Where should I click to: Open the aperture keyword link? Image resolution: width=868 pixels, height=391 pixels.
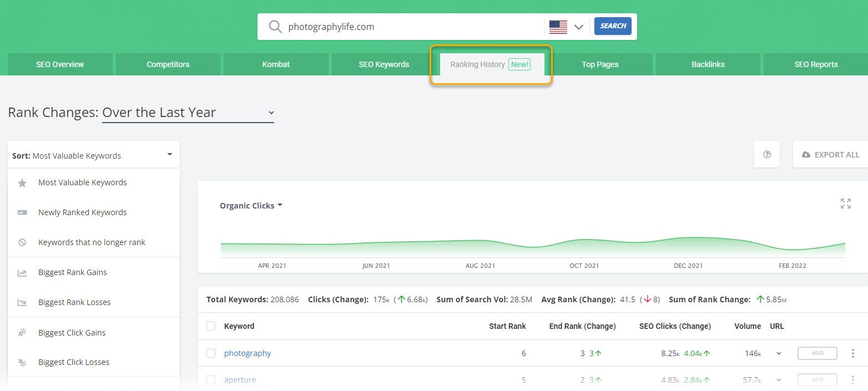(x=240, y=380)
